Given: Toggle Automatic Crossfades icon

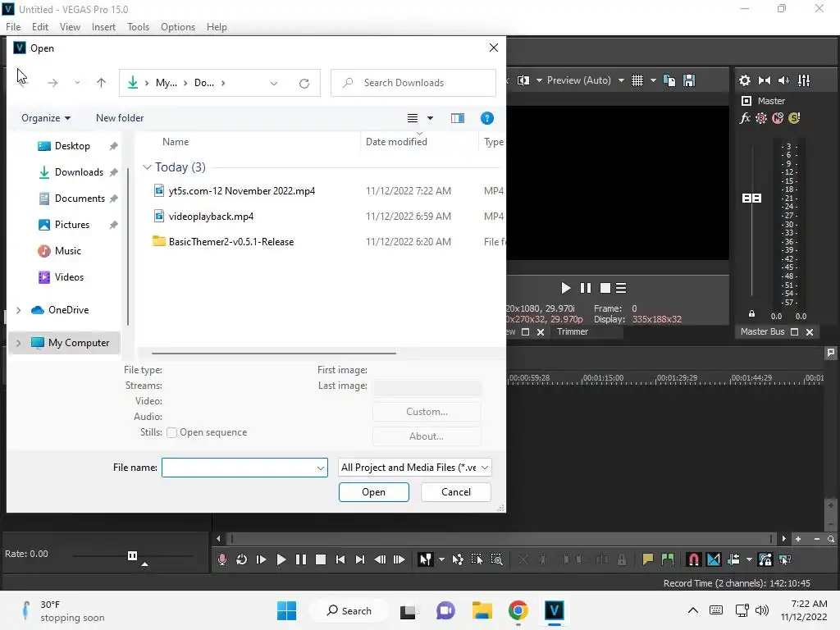Looking at the screenshot, I should point(714,559).
